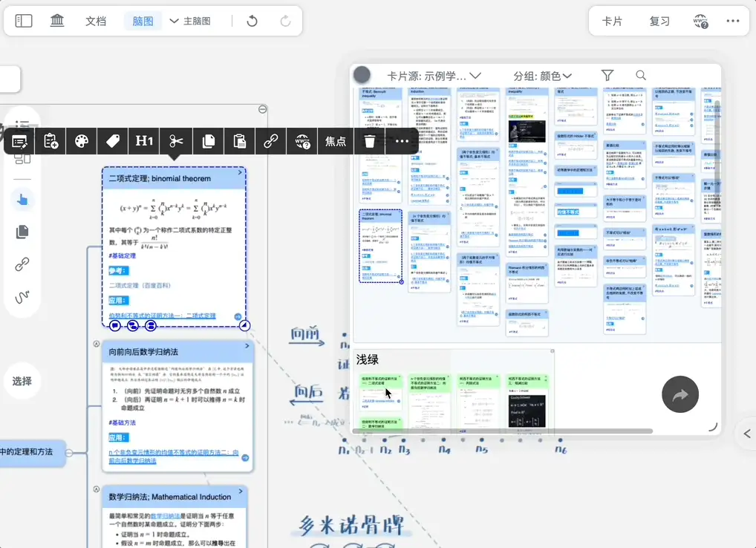Viewport: 756px width, 548px height.
Task: Switch to the 文档 tab
Action: tap(96, 22)
